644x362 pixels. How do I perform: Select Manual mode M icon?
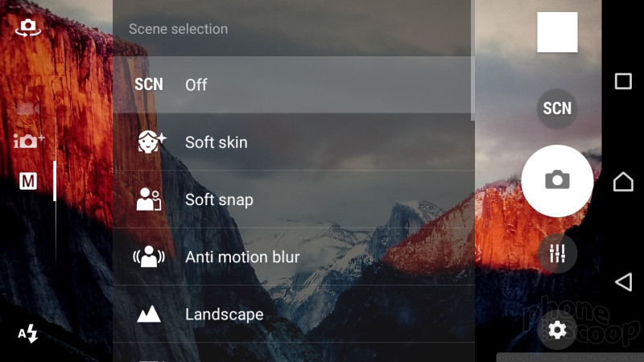tap(28, 181)
